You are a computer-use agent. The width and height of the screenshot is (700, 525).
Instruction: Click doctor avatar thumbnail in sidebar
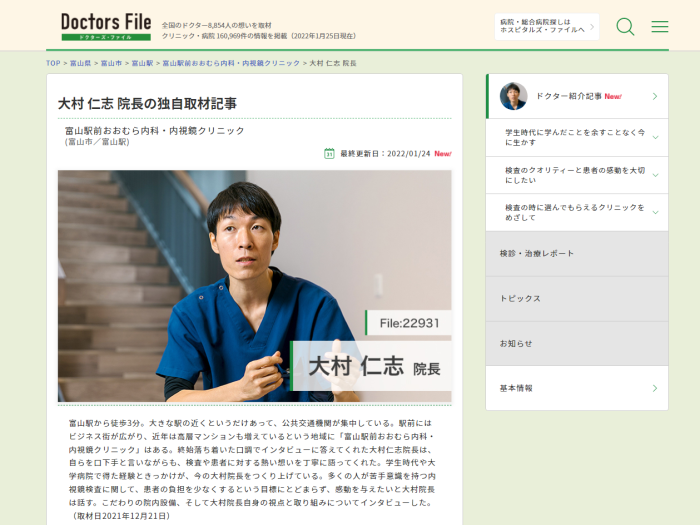513,96
